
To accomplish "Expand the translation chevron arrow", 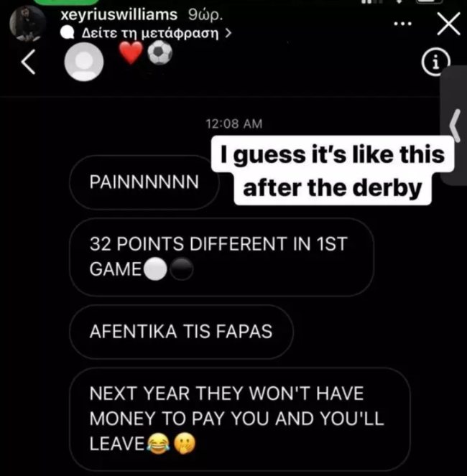I will [x=228, y=33].
